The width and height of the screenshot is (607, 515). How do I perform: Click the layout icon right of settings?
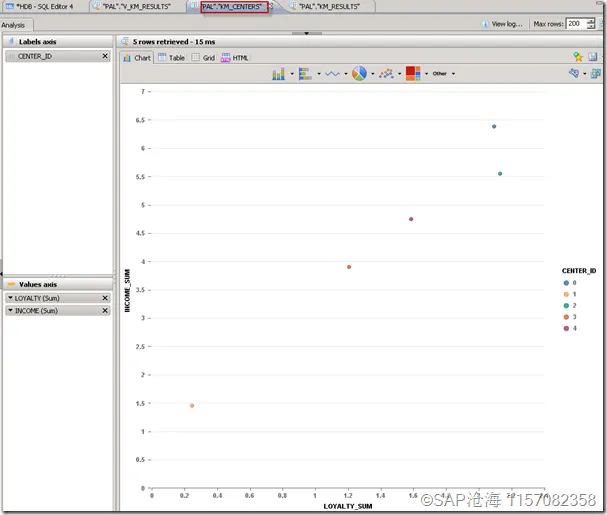pyautogui.click(x=596, y=73)
